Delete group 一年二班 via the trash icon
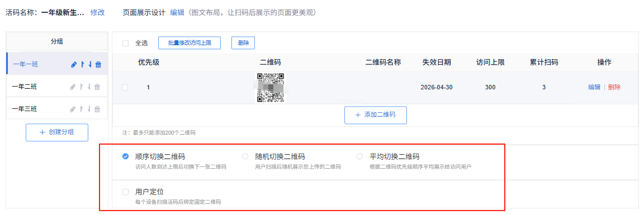The height and width of the screenshot is (215, 644). pyautogui.click(x=97, y=87)
